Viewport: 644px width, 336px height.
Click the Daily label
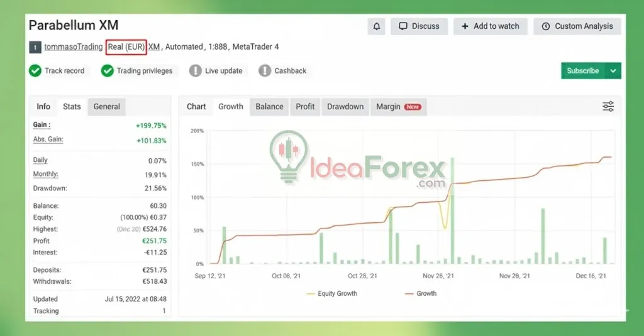(x=40, y=160)
